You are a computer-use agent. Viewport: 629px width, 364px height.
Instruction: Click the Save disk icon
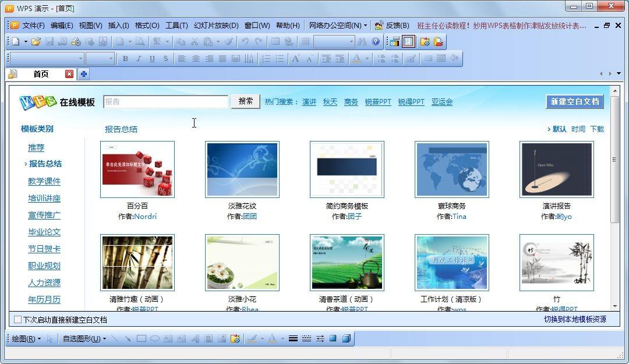50,41
